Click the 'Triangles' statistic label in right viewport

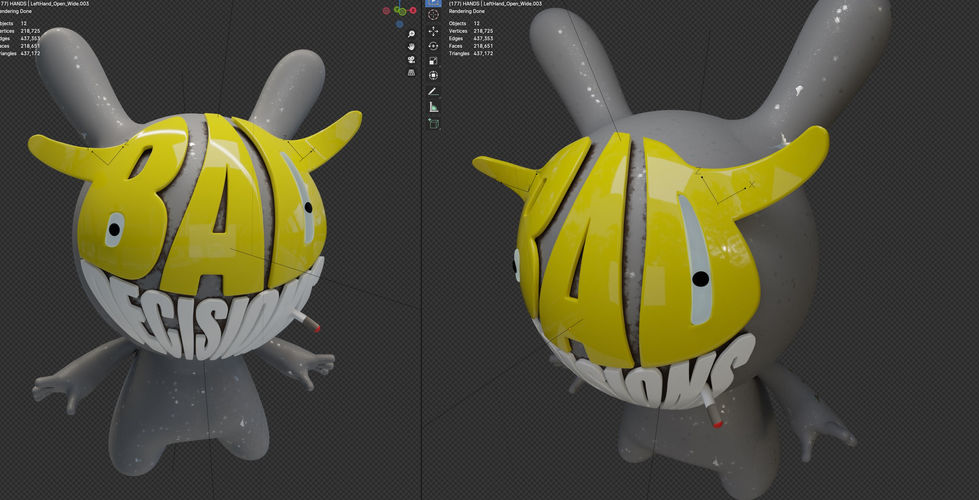pos(460,53)
